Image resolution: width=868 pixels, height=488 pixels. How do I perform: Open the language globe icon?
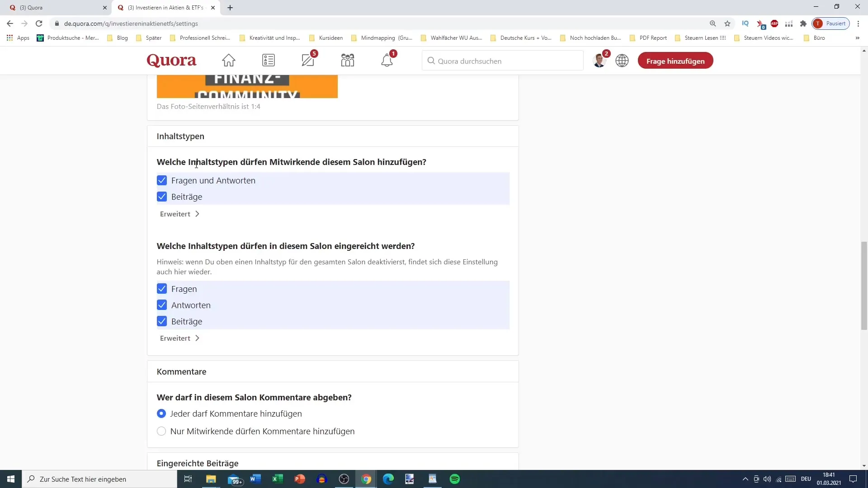[622, 61]
